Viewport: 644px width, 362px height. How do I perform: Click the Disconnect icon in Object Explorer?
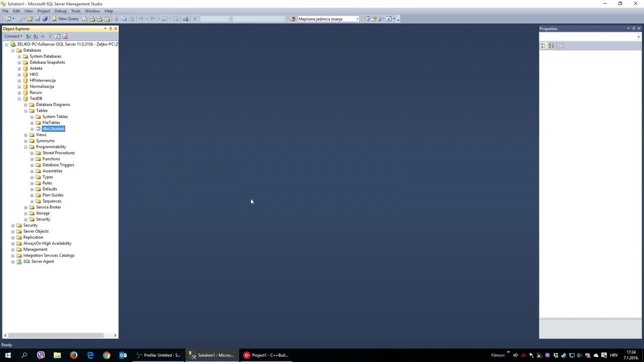(x=36, y=36)
